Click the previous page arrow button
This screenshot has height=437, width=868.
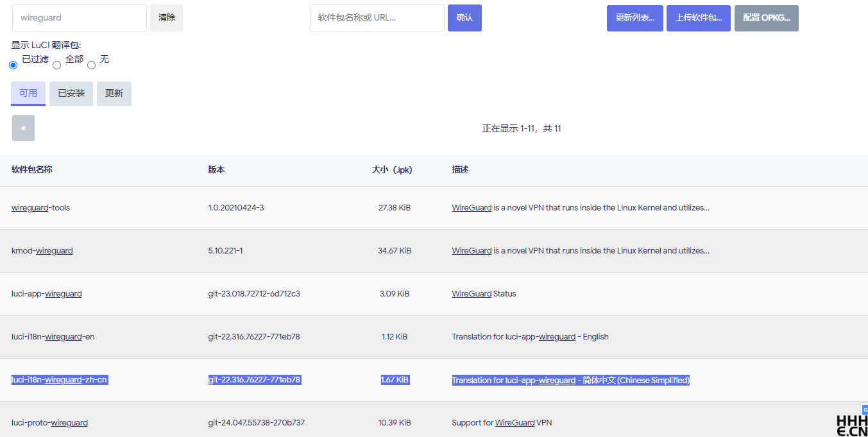point(23,128)
